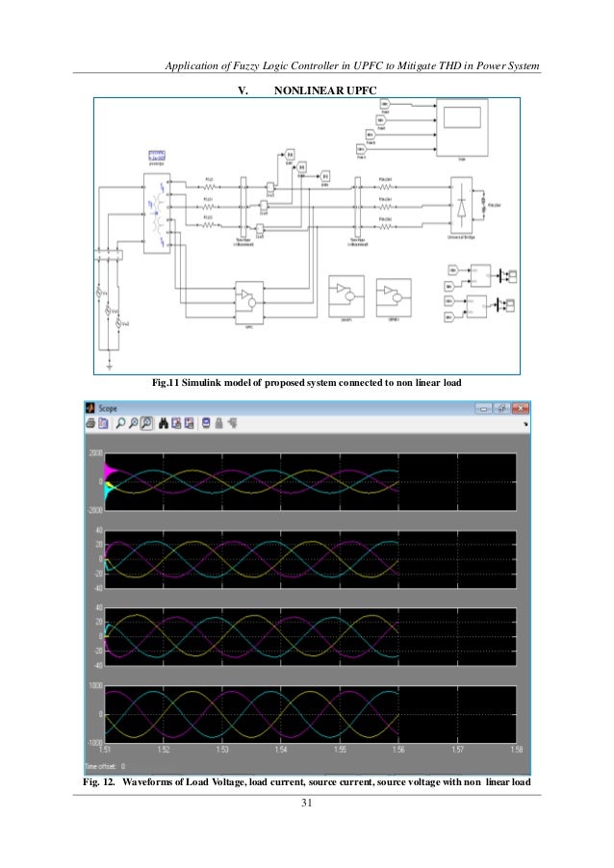Screen dimensions: 614x868
Task: Click the Scope block in Simulink model
Action: coord(462,128)
